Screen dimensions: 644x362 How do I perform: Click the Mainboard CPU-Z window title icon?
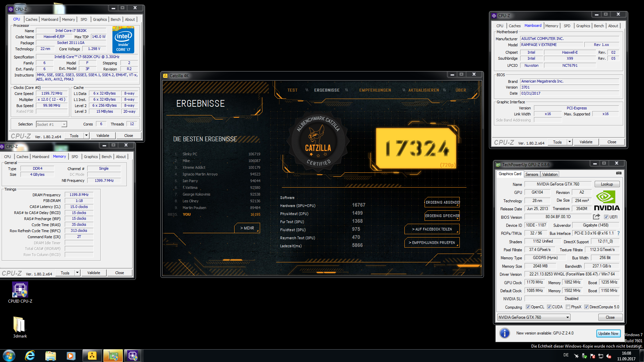pos(494,15)
